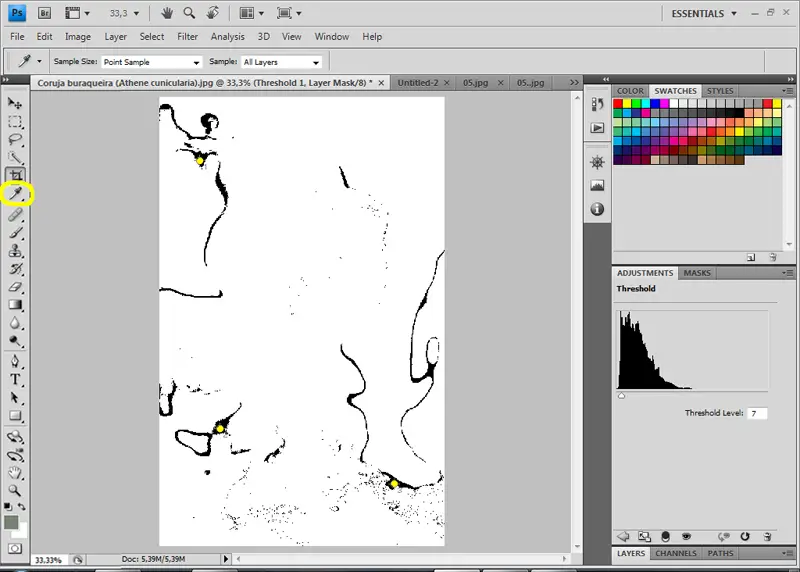Delete the Threshold adjustment via trash icon
Viewport: 800px width, 572px height.
(767, 536)
